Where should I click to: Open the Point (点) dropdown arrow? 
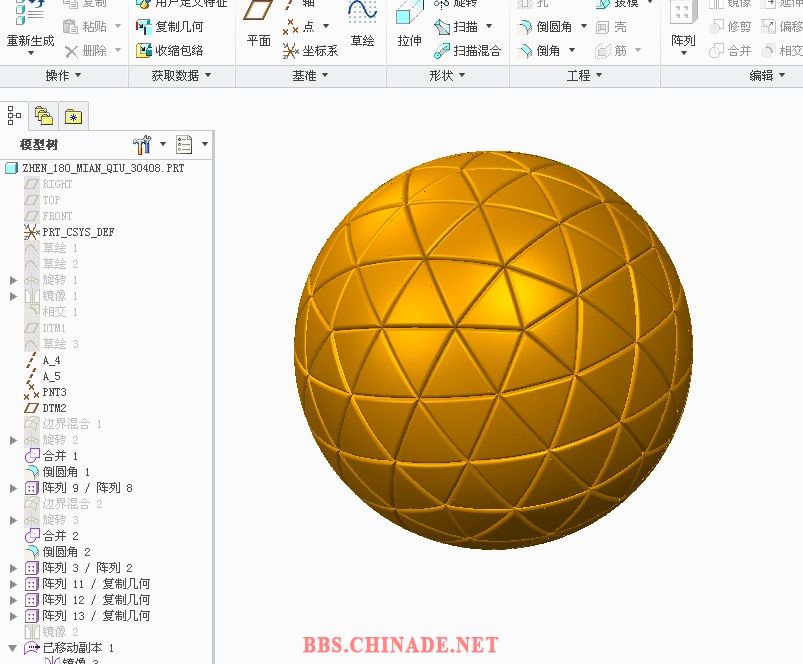pos(326,26)
